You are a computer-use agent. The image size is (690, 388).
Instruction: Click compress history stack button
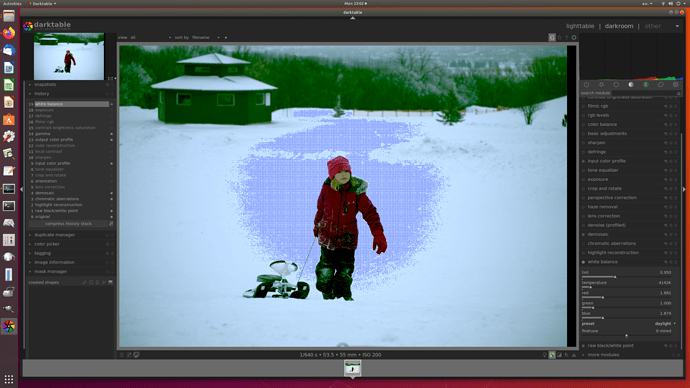click(68, 223)
